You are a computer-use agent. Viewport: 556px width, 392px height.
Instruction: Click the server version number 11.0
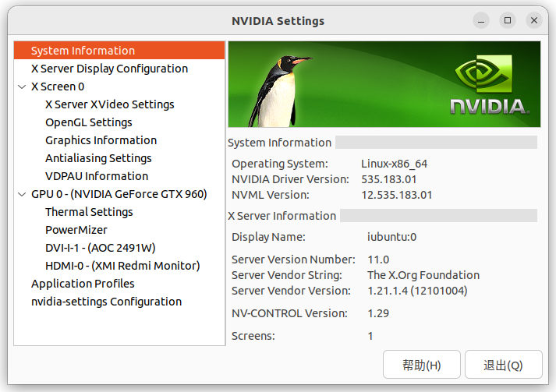click(x=378, y=260)
